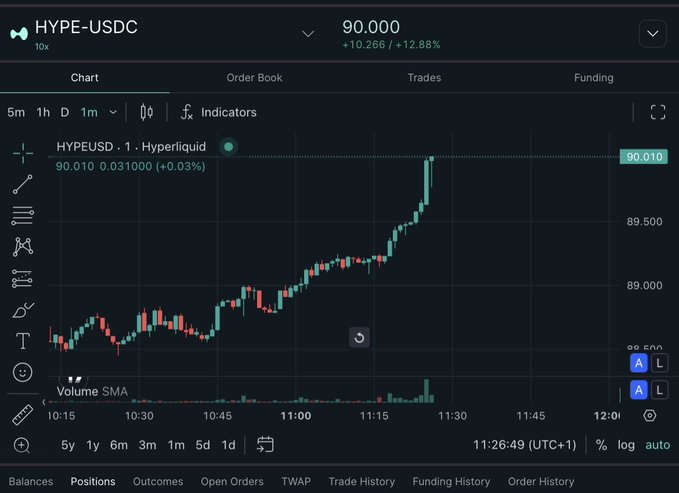Switch to the D interval
The height and width of the screenshot is (493, 679).
pyautogui.click(x=65, y=112)
